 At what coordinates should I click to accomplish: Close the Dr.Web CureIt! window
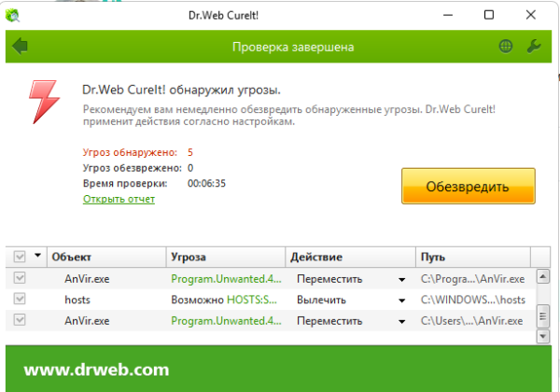531,15
